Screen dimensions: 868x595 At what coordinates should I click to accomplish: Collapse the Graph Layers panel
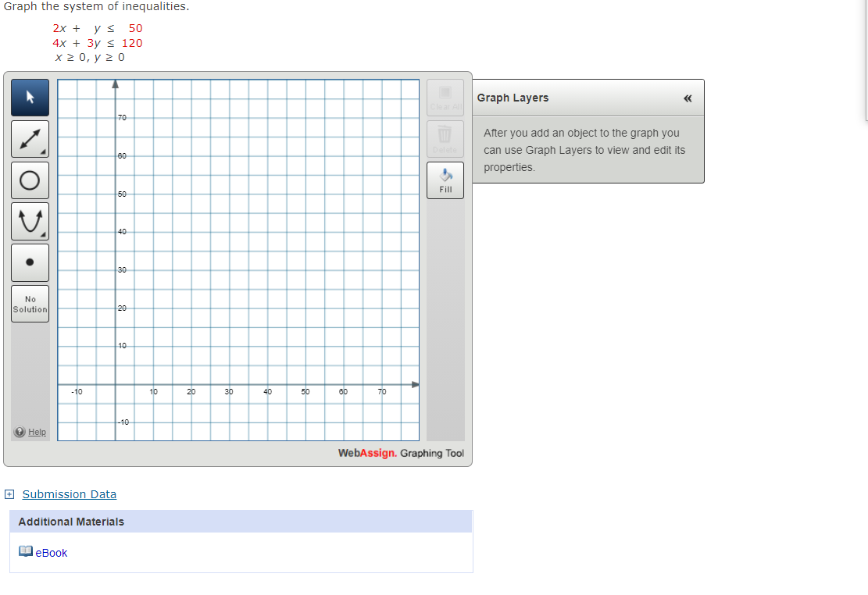[688, 98]
